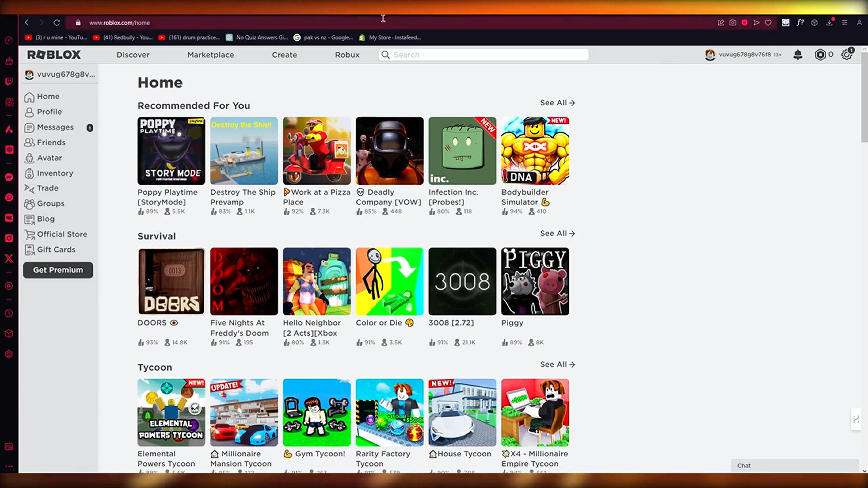Image resolution: width=868 pixels, height=488 pixels.
Task: Open the 'drum practice' YouTube bookmark
Action: pyautogui.click(x=189, y=38)
